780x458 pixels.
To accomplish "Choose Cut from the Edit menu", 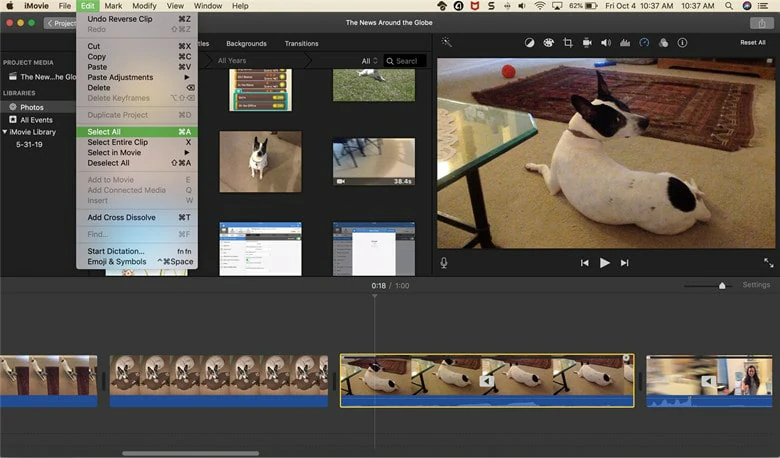I will pos(137,46).
